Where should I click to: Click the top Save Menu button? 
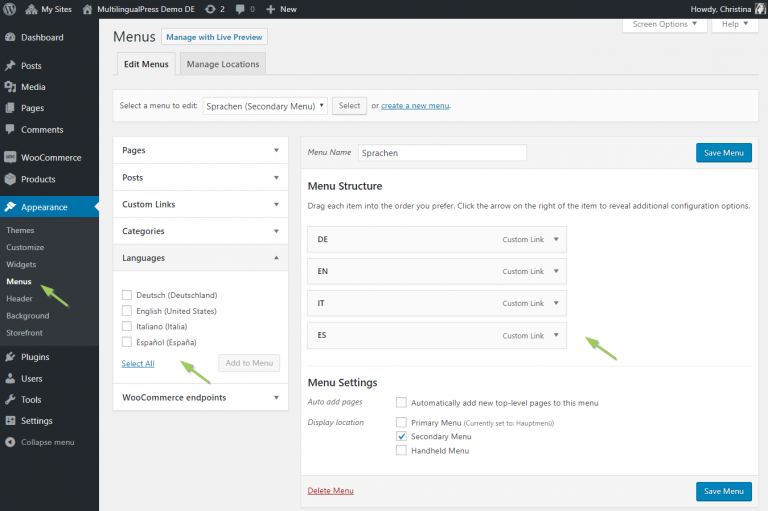[x=723, y=153]
